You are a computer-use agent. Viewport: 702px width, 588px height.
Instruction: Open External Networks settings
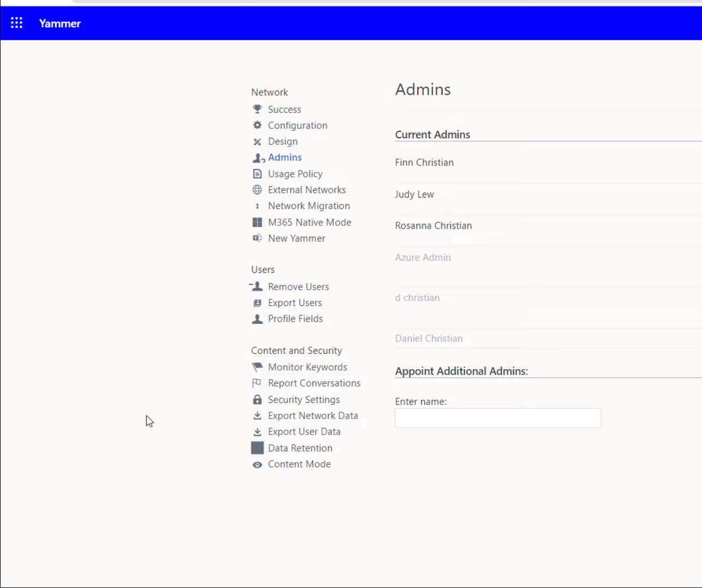(x=307, y=189)
